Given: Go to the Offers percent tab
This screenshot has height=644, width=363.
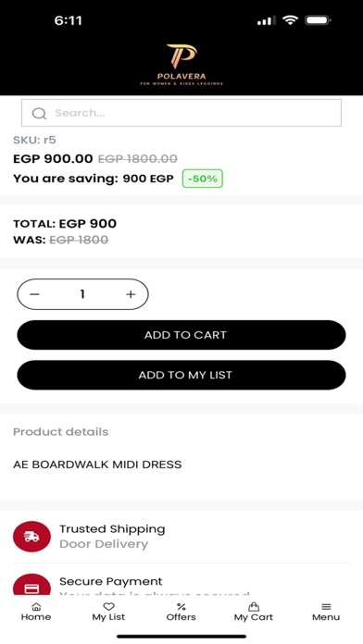Looking at the screenshot, I should click(x=181, y=612).
